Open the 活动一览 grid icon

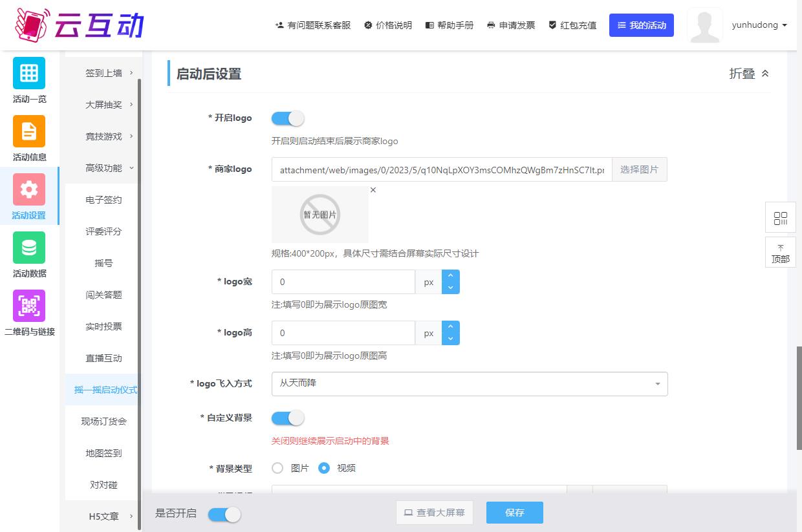29,73
